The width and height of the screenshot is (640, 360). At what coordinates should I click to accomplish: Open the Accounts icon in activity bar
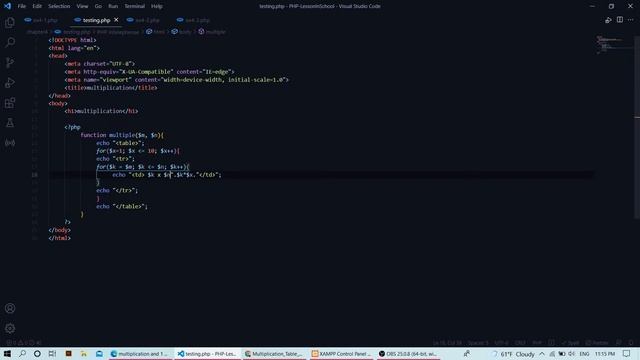point(10,308)
